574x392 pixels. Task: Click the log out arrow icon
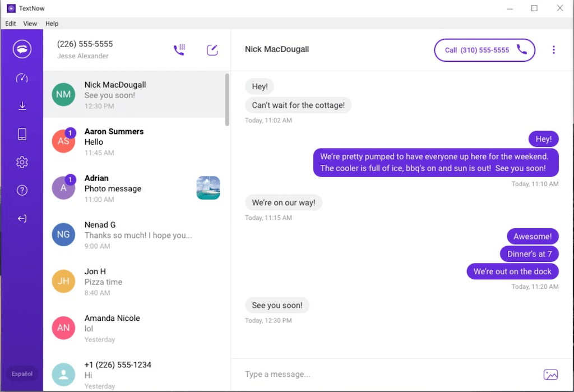(x=22, y=219)
